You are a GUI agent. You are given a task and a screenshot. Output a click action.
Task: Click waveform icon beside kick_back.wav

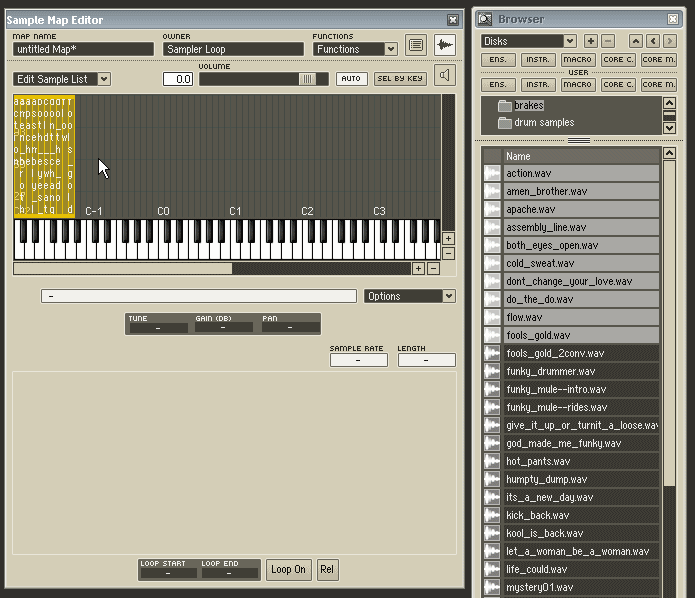coord(492,516)
